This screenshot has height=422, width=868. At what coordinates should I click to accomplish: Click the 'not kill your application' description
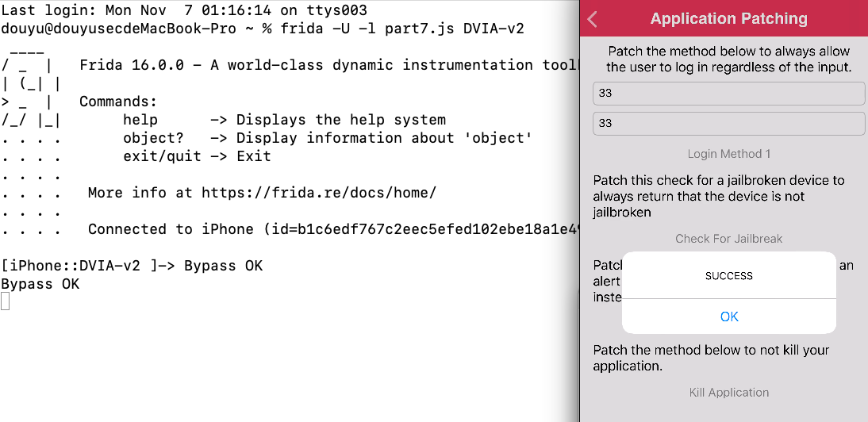711,358
